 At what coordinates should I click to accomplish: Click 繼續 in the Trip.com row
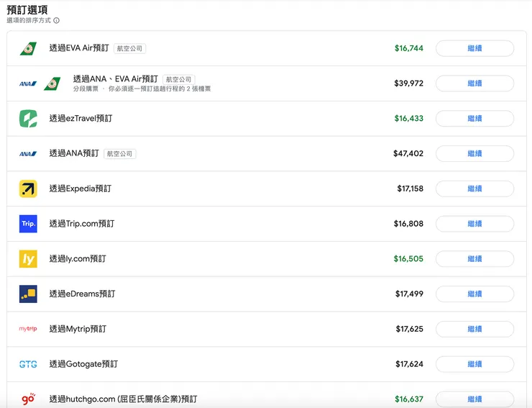(474, 224)
